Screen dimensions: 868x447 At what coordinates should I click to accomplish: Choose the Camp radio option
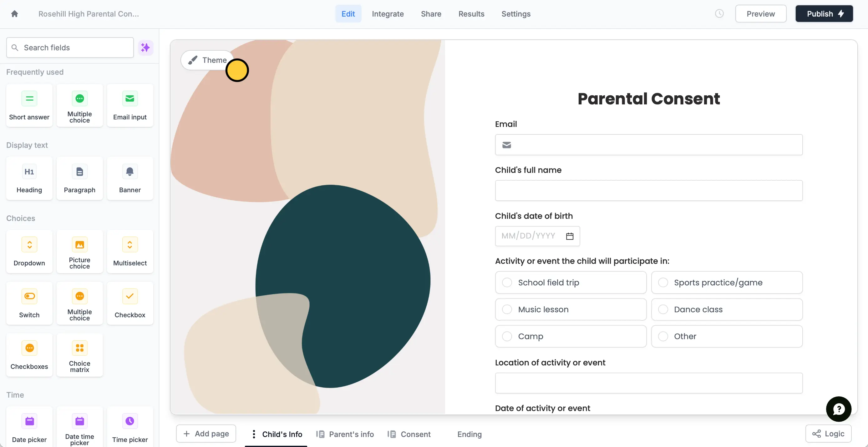[x=507, y=336]
